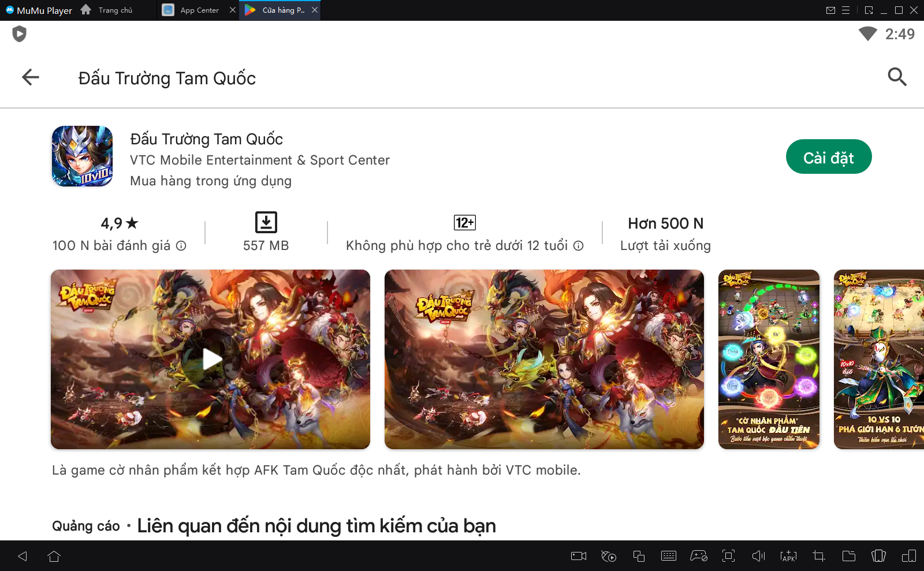Install an APK file via APK icon

pos(788,556)
